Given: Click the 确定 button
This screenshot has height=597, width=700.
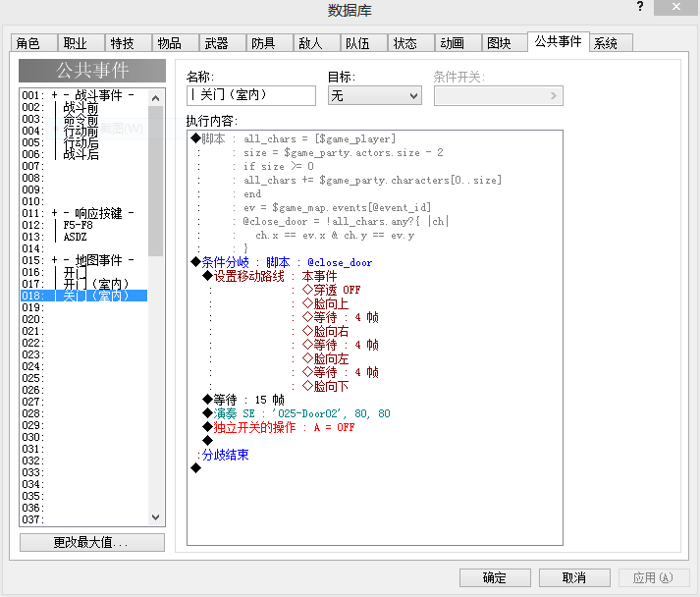Looking at the screenshot, I should pos(495,577).
